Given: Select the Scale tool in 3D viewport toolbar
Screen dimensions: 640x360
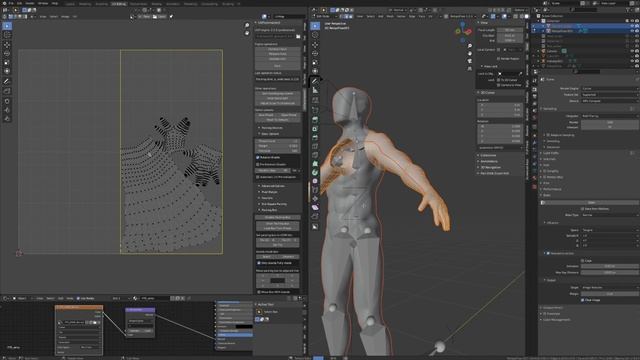Looking at the screenshot, I should [x=315, y=62].
